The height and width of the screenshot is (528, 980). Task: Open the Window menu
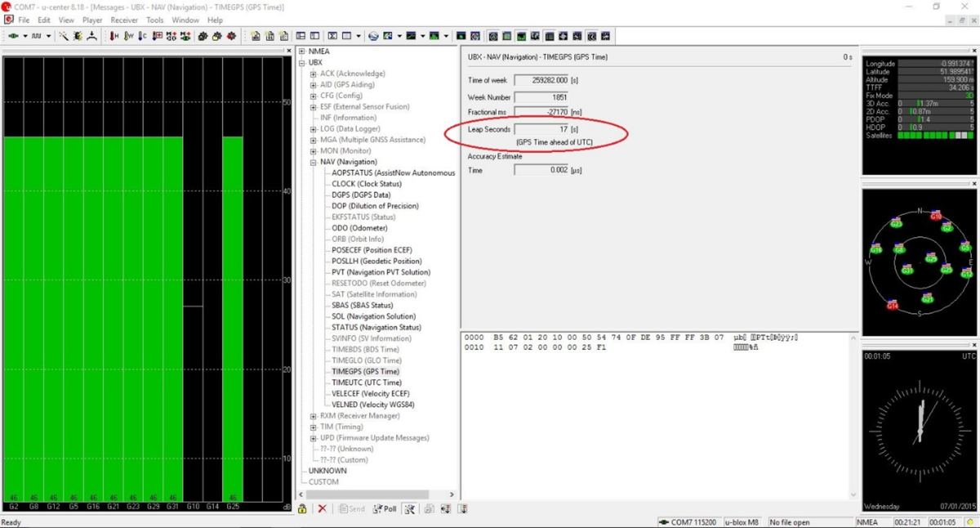185,20
